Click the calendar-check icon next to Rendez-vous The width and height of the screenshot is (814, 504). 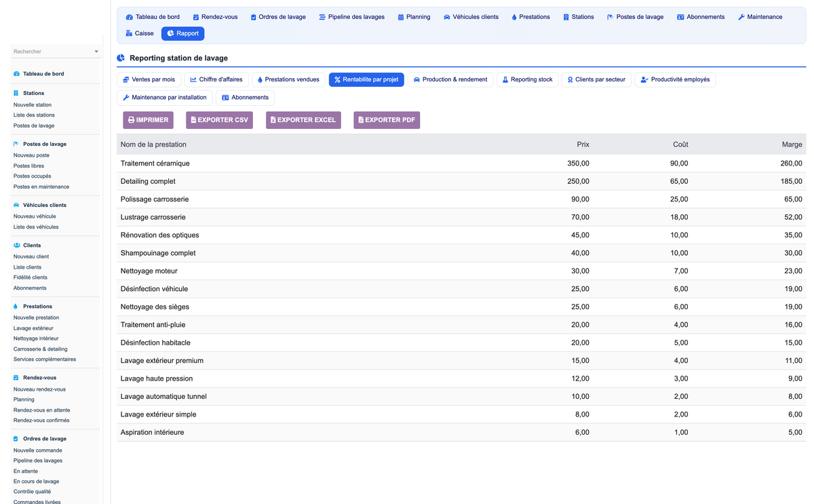[196, 17]
